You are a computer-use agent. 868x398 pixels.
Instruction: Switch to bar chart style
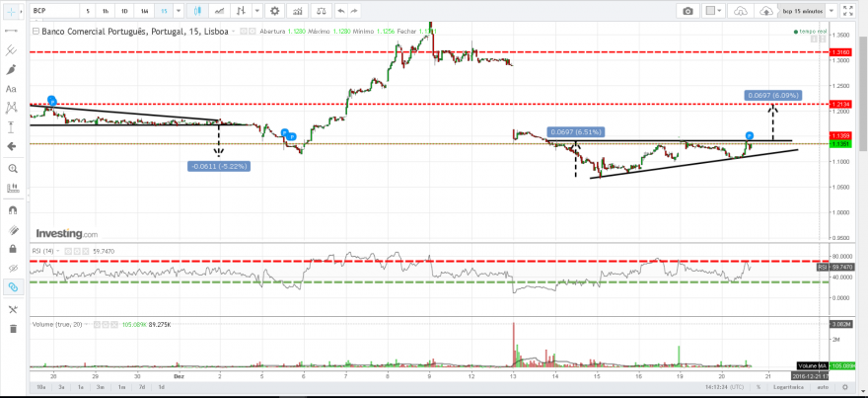point(242,11)
